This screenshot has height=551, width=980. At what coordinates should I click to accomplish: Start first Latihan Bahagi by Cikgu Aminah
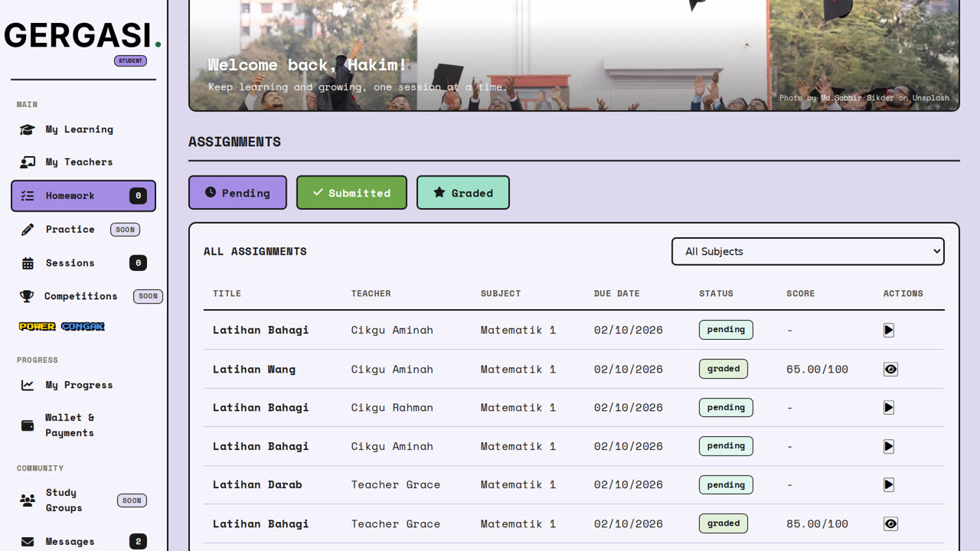(x=889, y=330)
